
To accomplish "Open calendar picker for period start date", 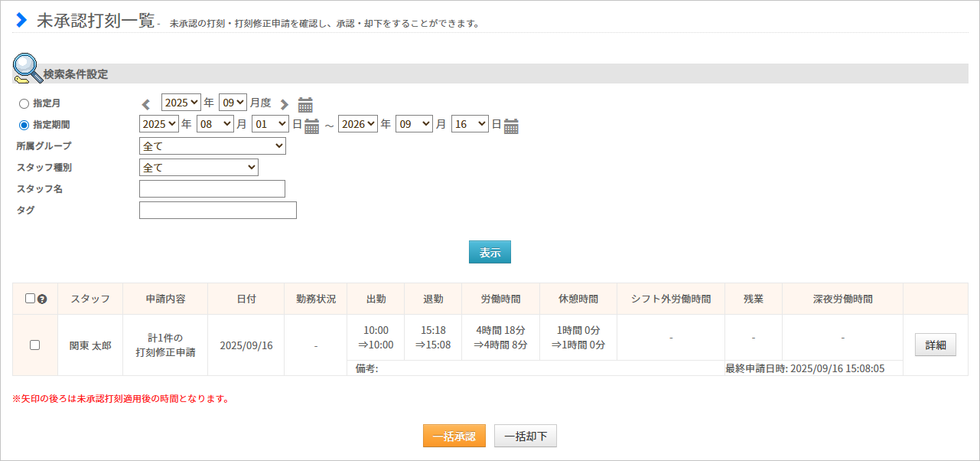I will (311, 126).
